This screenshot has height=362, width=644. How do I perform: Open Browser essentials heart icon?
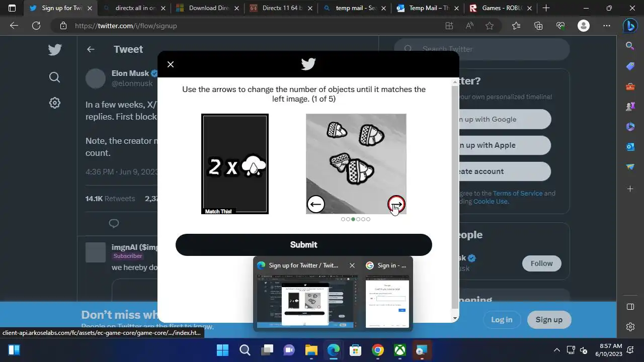click(560, 26)
